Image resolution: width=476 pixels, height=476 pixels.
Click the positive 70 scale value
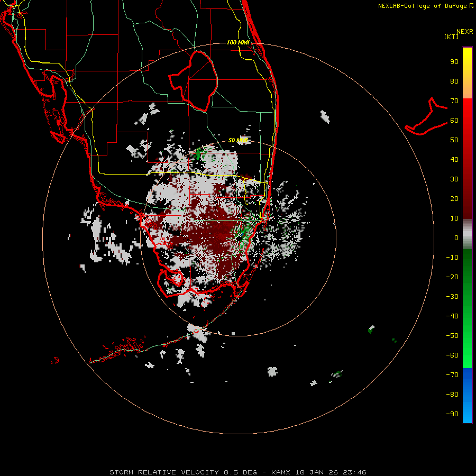(454, 101)
